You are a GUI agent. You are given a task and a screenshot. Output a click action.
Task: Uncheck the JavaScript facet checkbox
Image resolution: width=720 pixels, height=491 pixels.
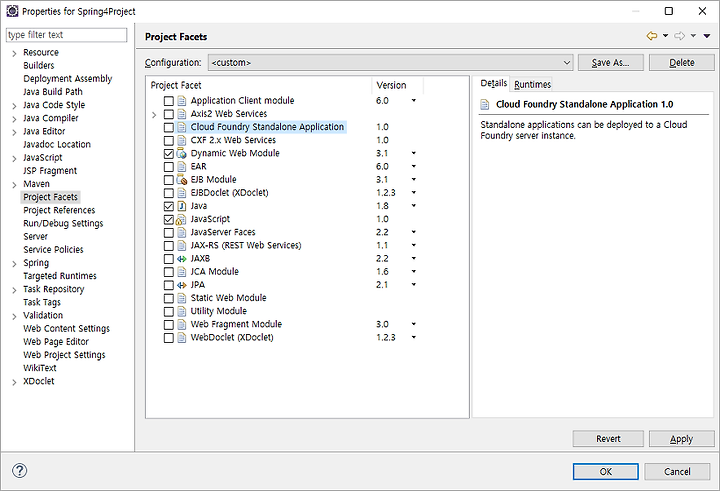tap(169, 219)
